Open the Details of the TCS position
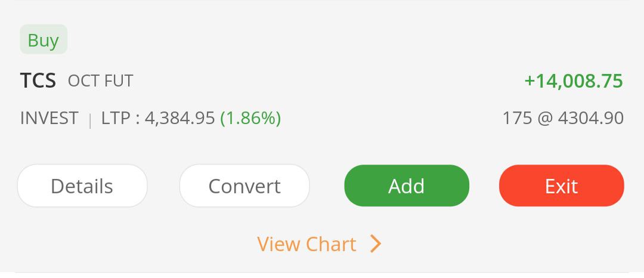 click(x=82, y=186)
